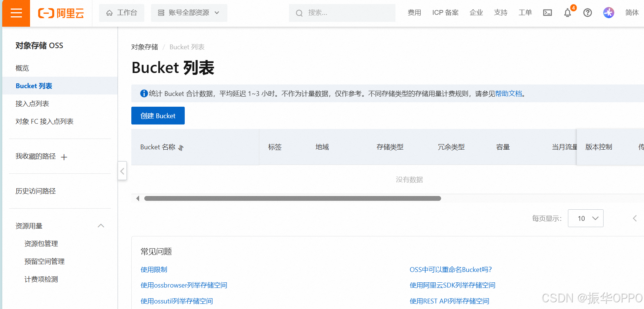
Task: Focus the top 搜索 input field
Action: tap(342, 13)
